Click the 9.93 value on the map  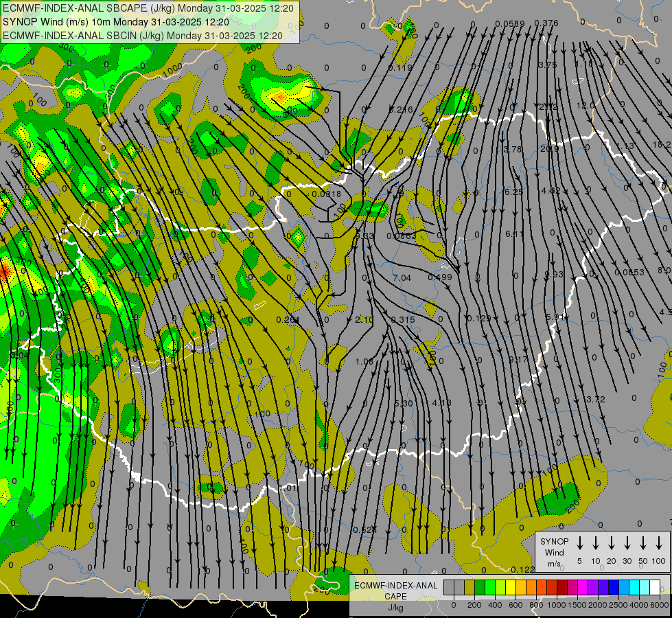554,274
